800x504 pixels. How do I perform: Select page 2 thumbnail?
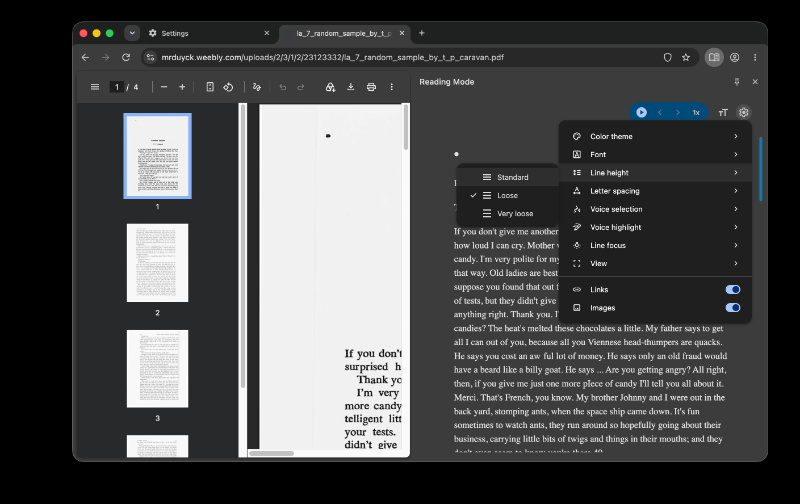click(x=158, y=263)
